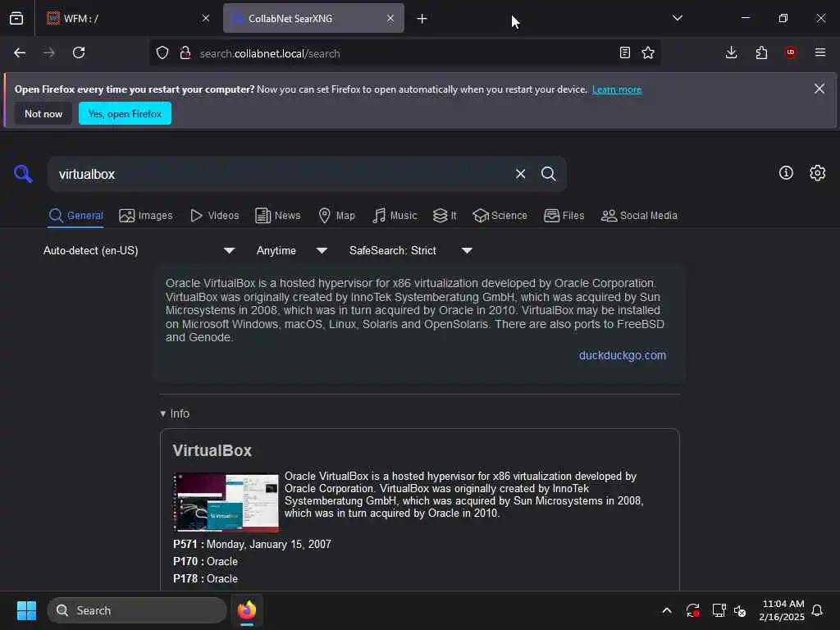This screenshot has width=840, height=630.
Task: Open the notifications bell
Action: click(818, 610)
